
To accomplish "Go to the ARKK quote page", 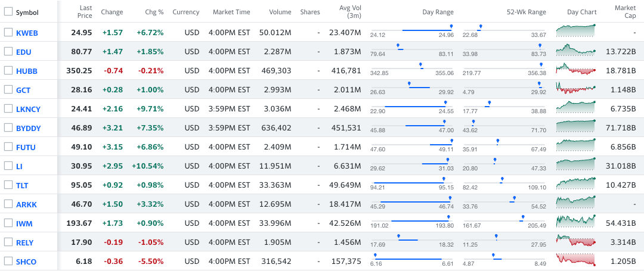I will [x=27, y=204].
